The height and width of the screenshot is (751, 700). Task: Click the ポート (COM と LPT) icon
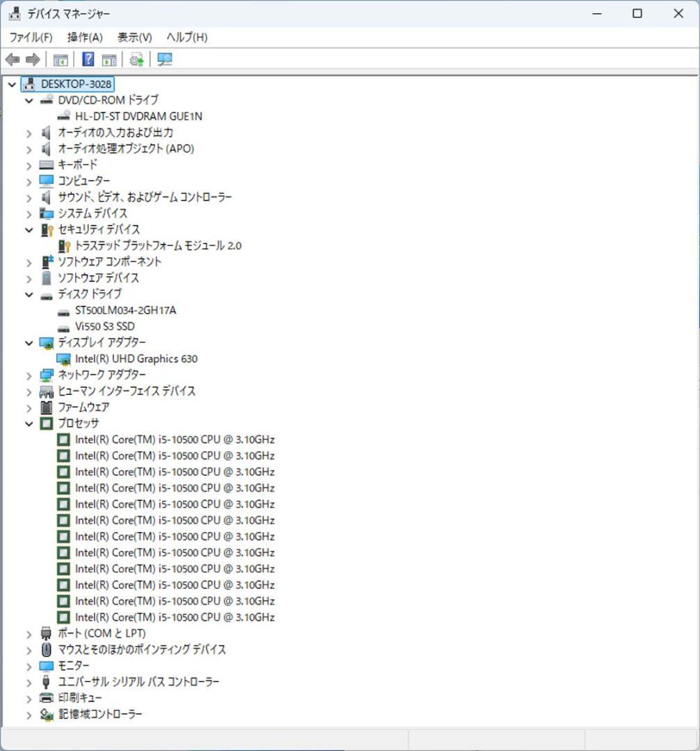(46, 633)
